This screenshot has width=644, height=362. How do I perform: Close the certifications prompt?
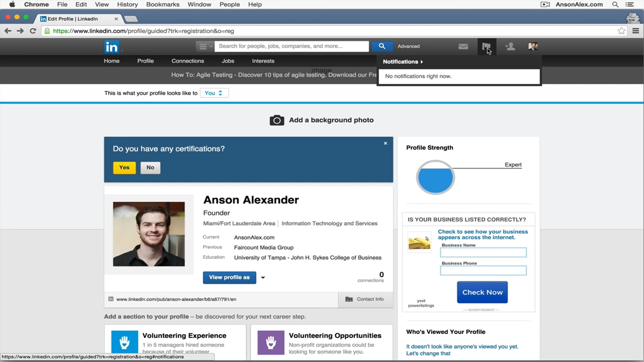[x=385, y=143]
